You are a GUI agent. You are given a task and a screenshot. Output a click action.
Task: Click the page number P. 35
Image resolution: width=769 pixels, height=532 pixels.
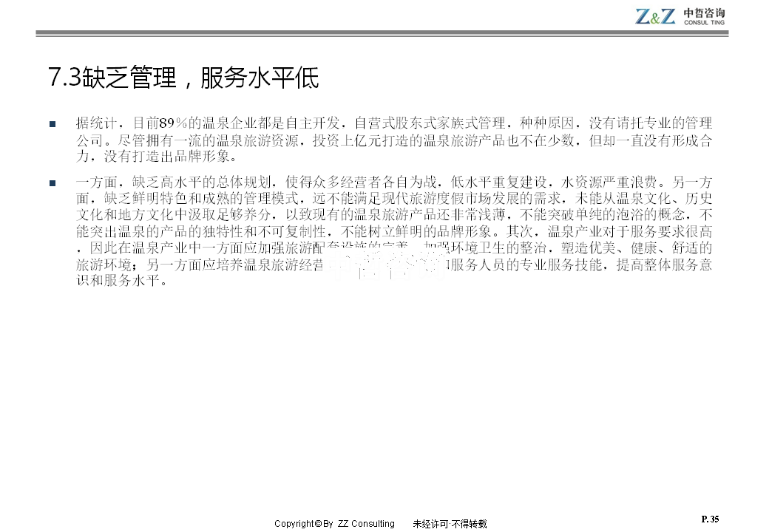click(709, 519)
